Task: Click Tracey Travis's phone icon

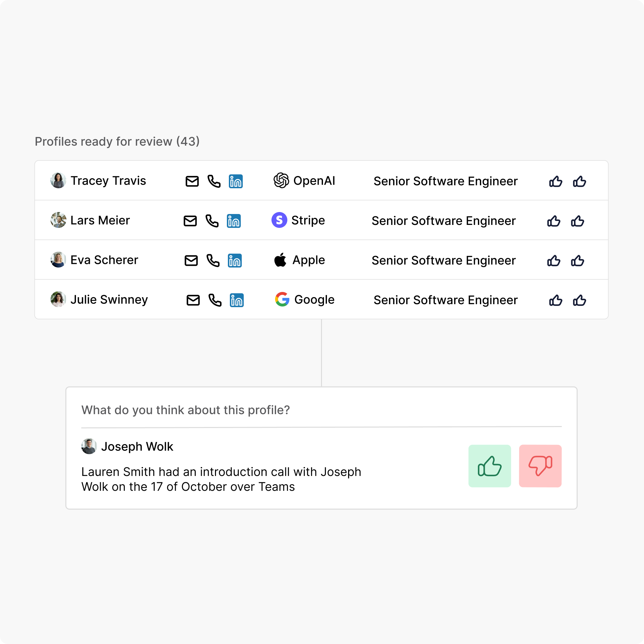Action: [214, 182]
